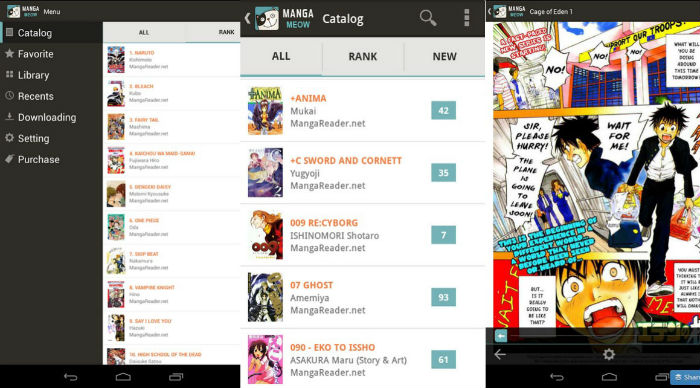Open 4. KAICHOU WA MAID-SAMA! entry

point(172,160)
